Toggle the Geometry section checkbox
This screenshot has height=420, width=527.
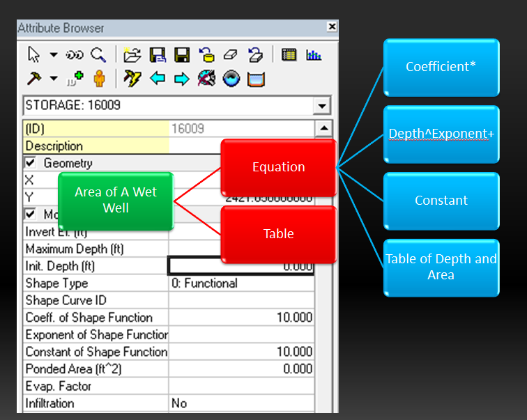(30, 163)
